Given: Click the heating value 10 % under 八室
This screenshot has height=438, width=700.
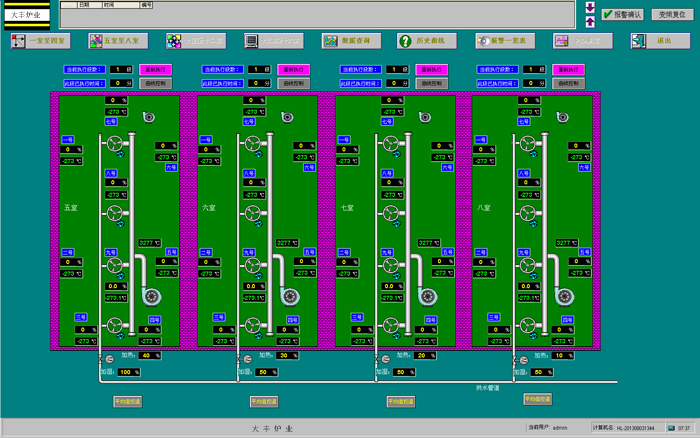Looking at the screenshot, I should coord(562,356).
